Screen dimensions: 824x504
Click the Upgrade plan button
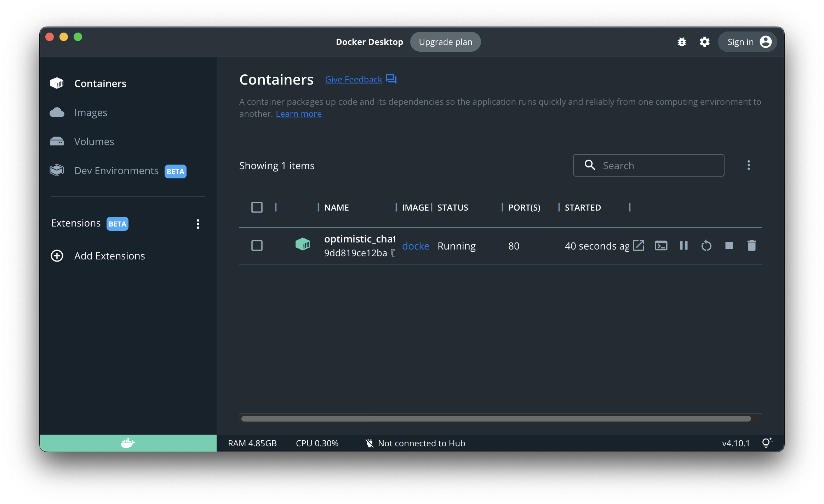pos(445,42)
